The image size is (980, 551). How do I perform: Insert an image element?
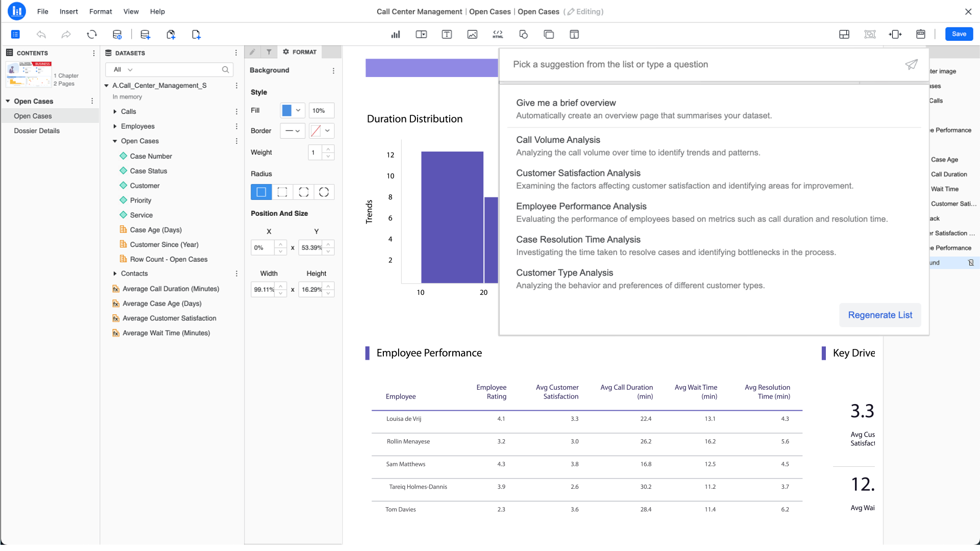(472, 34)
